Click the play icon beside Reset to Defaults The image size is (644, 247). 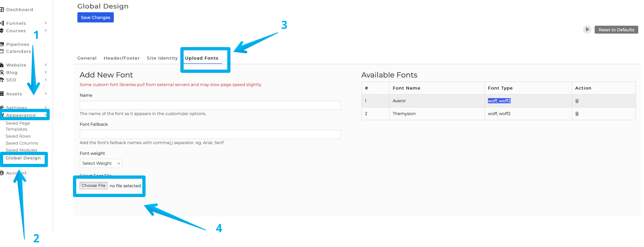pos(587,30)
